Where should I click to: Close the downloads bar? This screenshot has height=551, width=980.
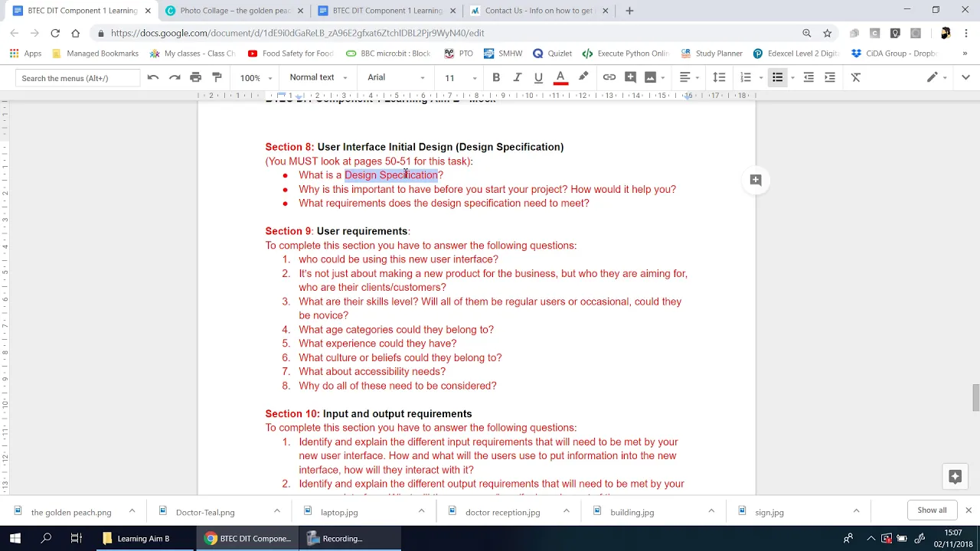[969, 510]
